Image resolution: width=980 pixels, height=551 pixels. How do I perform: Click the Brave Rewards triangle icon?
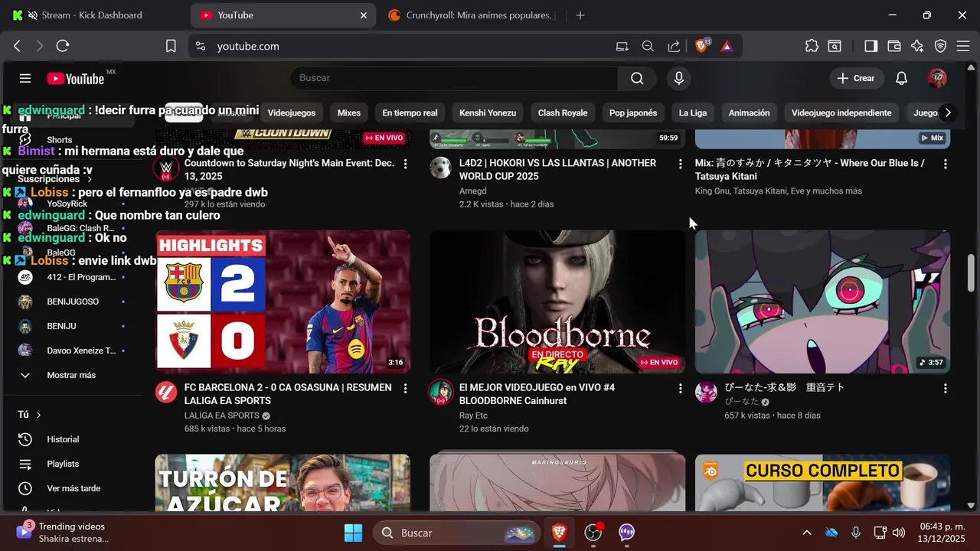pos(727,46)
